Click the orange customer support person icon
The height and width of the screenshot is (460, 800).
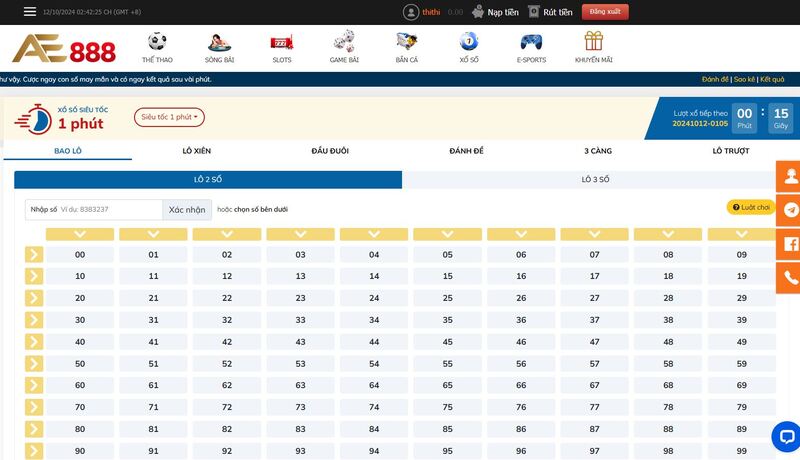[x=790, y=176]
